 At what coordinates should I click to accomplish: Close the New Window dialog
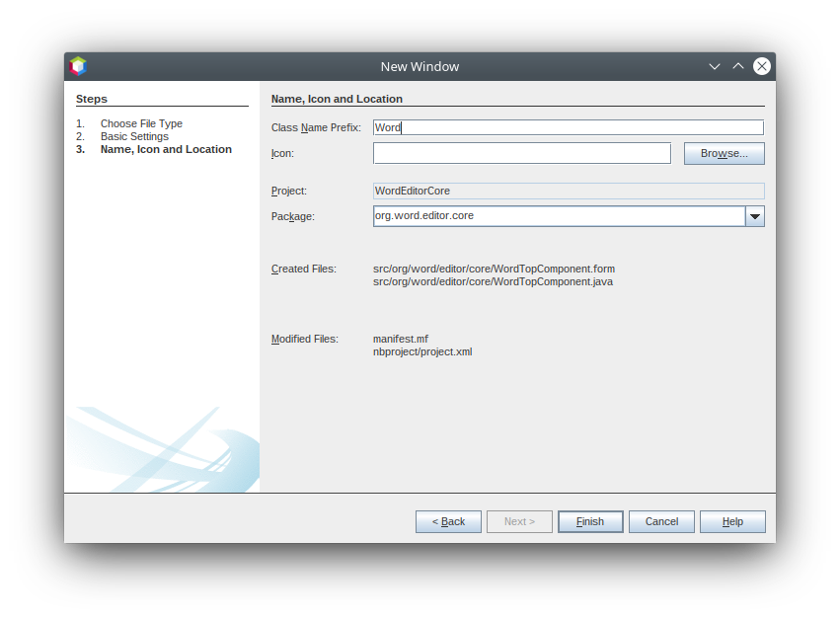[x=762, y=66]
